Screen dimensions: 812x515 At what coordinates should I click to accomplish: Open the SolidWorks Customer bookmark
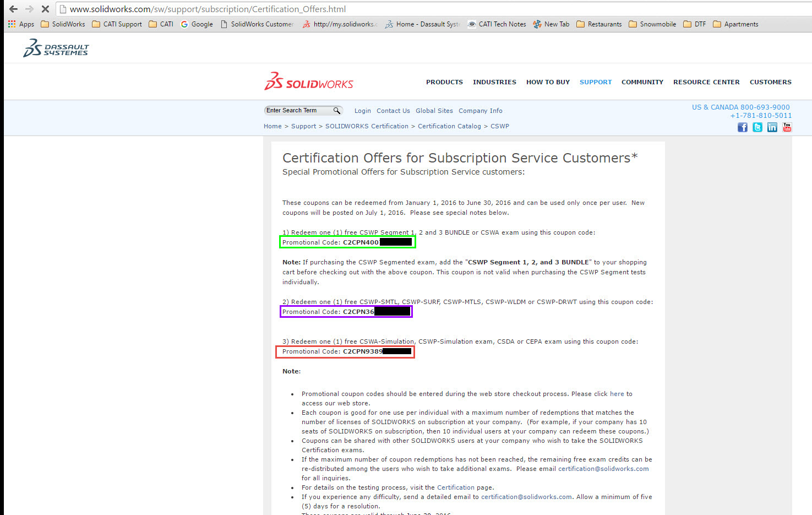click(257, 24)
